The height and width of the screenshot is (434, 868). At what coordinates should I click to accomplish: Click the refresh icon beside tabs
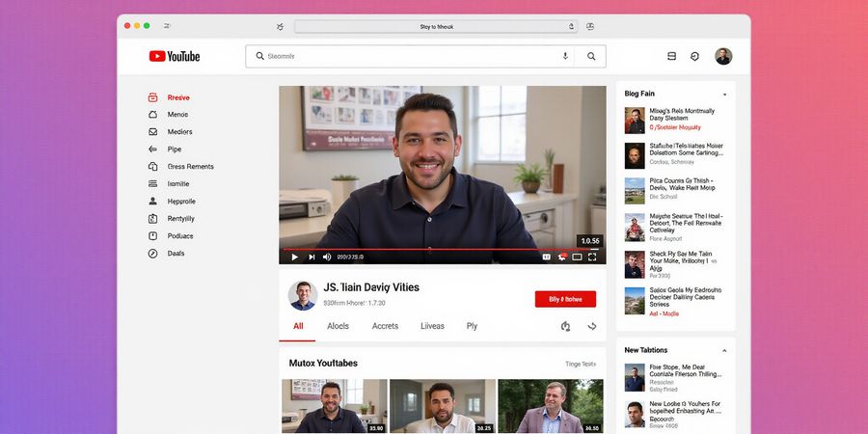click(565, 326)
